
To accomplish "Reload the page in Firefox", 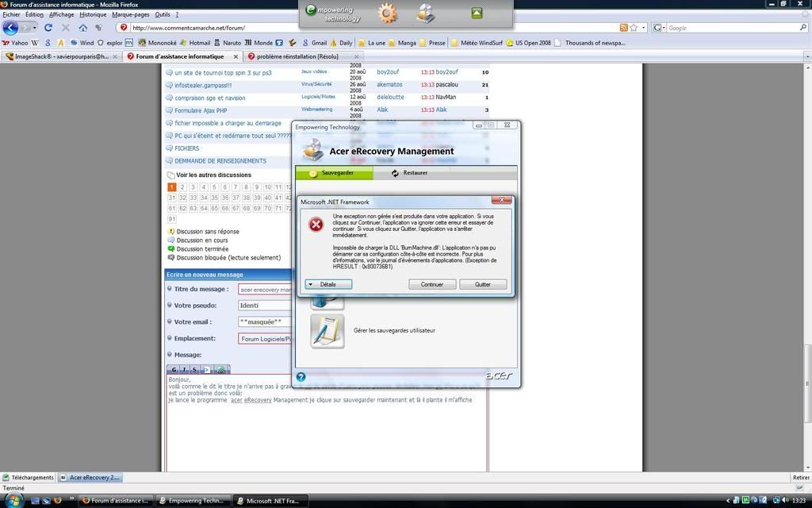I will pyautogui.click(x=48, y=28).
